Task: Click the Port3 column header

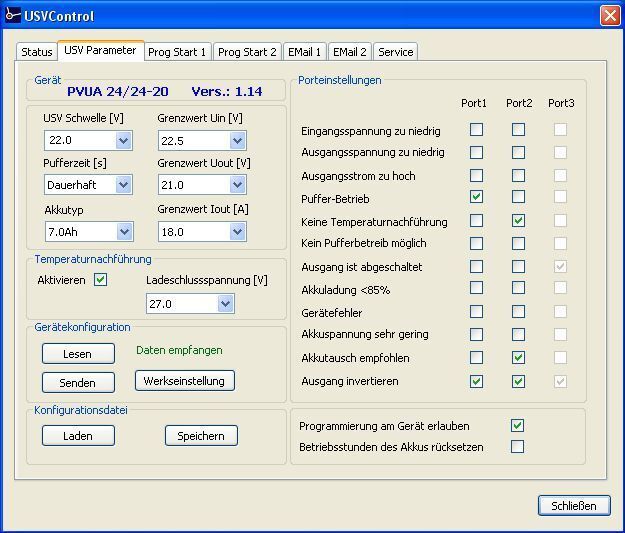Action: (x=561, y=103)
